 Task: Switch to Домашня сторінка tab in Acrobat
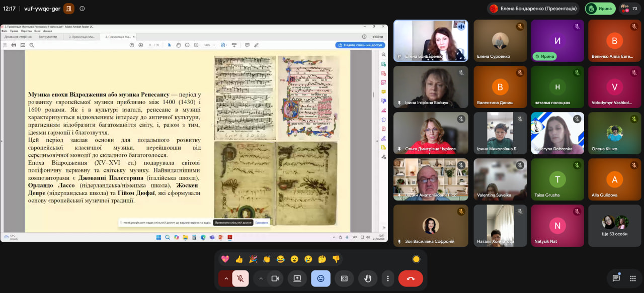tap(18, 37)
